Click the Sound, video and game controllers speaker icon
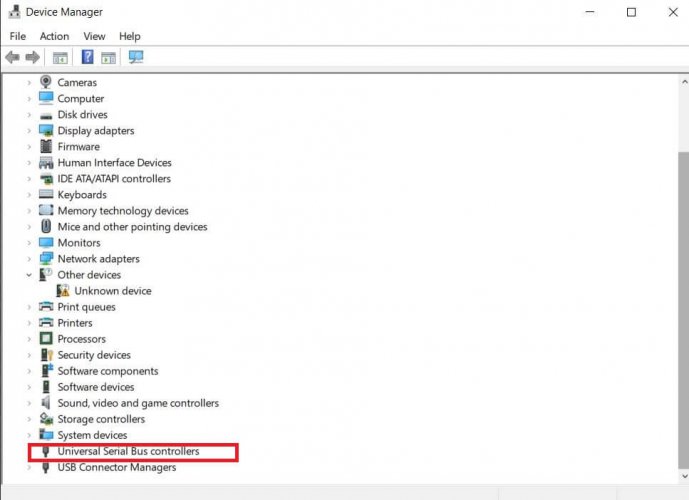689x500 pixels. pyautogui.click(x=46, y=402)
